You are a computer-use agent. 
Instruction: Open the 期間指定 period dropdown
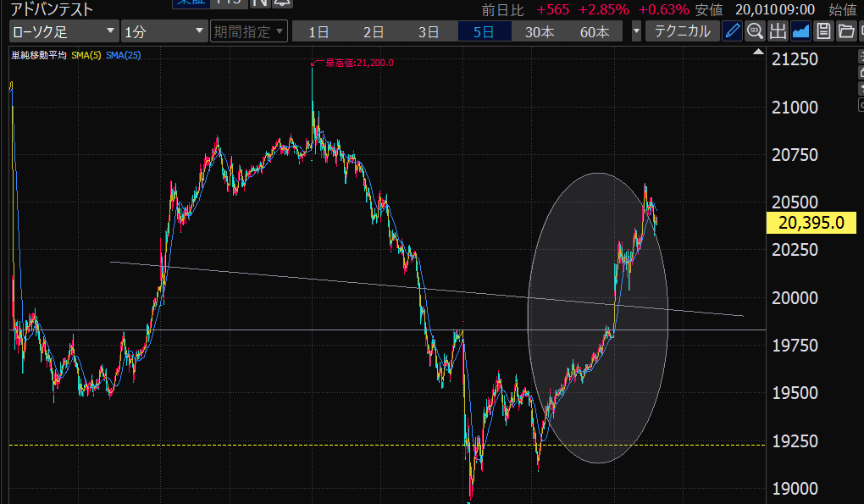[x=249, y=32]
